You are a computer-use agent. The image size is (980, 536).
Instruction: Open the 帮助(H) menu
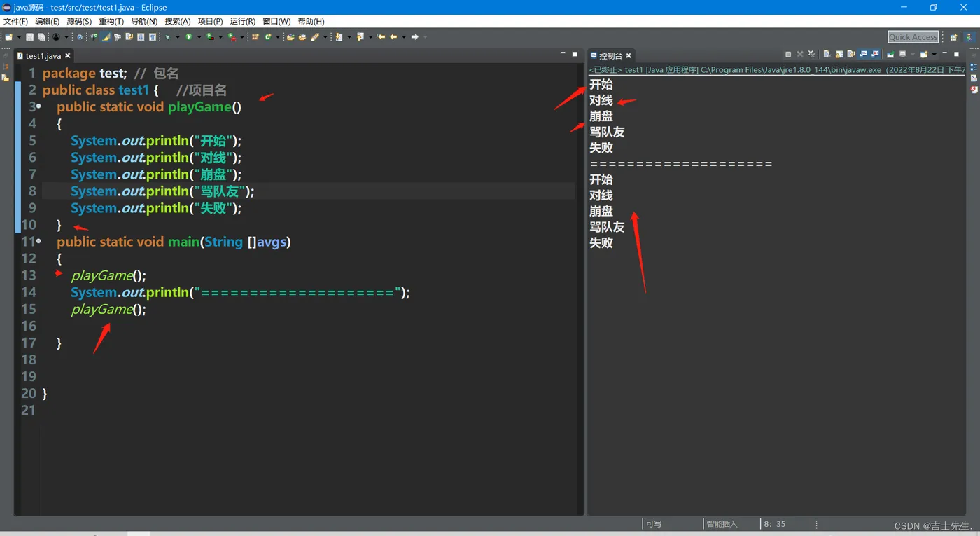311,21
